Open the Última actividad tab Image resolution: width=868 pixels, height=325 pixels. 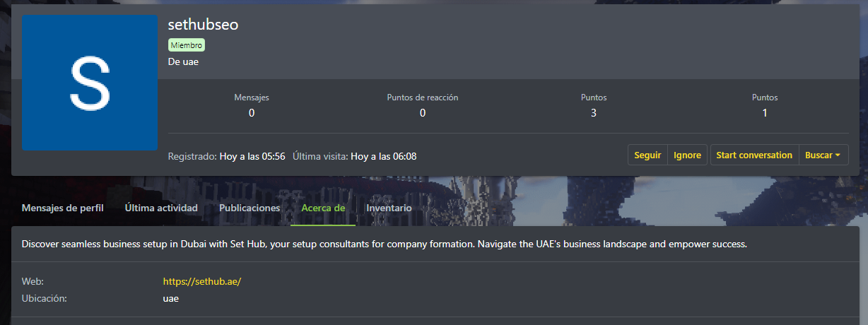pos(161,208)
